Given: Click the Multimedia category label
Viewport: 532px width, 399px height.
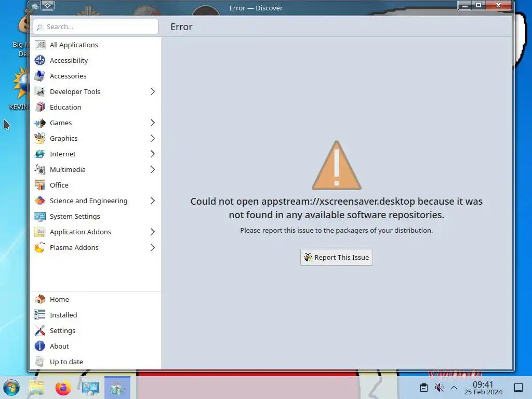Looking at the screenshot, I should click(x=68, y=170).
